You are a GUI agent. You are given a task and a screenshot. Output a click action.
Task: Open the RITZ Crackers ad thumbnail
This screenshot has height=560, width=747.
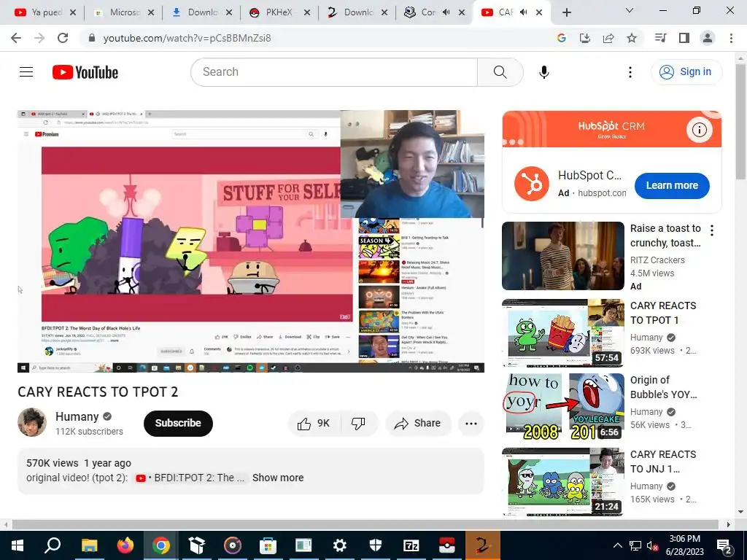[x=562, y=256]
